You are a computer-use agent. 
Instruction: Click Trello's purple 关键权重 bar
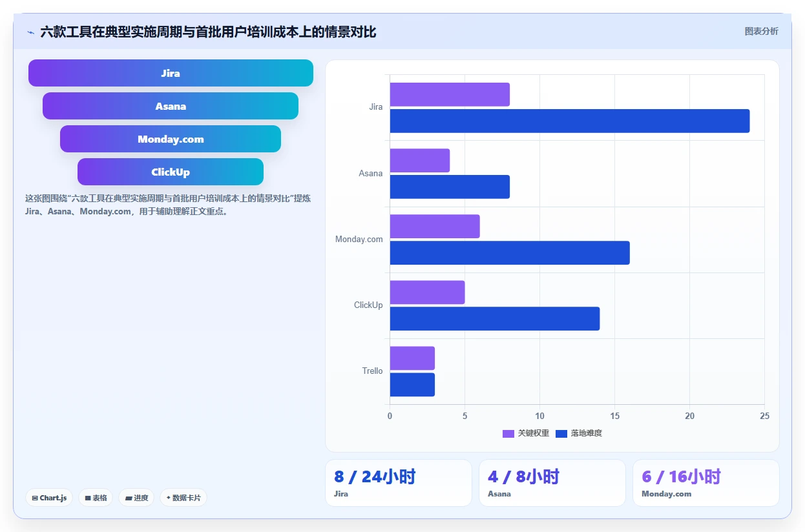point(412,358)
